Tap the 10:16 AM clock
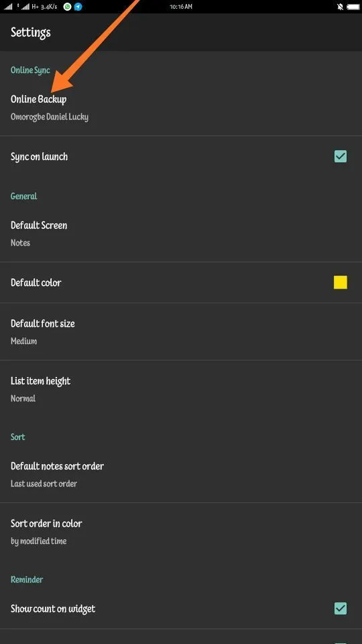The width and height of the screenshot is (362, 644). point(181,7)
